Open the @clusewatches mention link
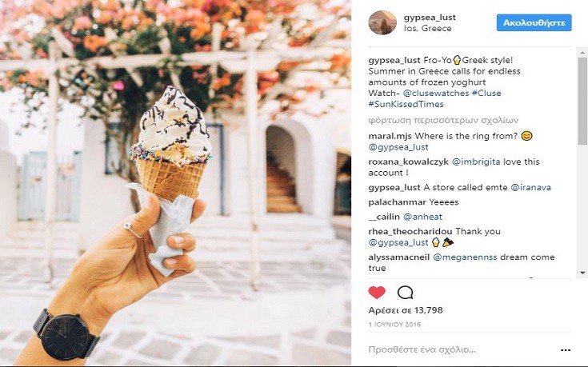588x367 pixels. [x=436, y=93]
